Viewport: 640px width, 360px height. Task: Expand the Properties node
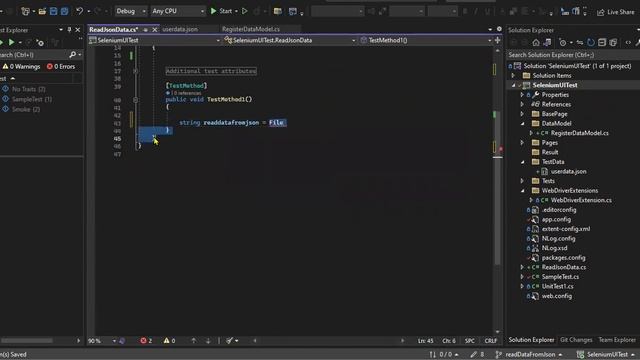(x=522, y=95)
